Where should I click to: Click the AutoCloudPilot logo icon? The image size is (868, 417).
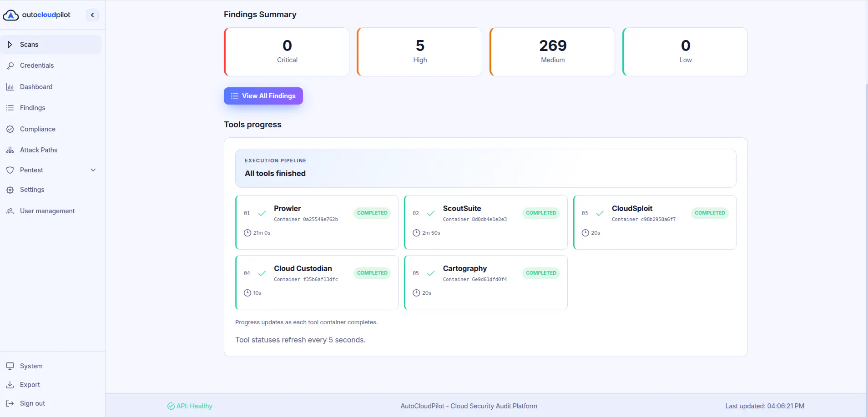[11, 15]
